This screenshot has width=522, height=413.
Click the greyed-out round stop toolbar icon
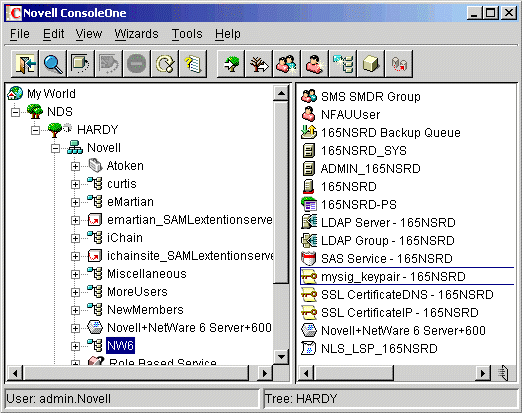pyautogui.click(x=137, y=64)
